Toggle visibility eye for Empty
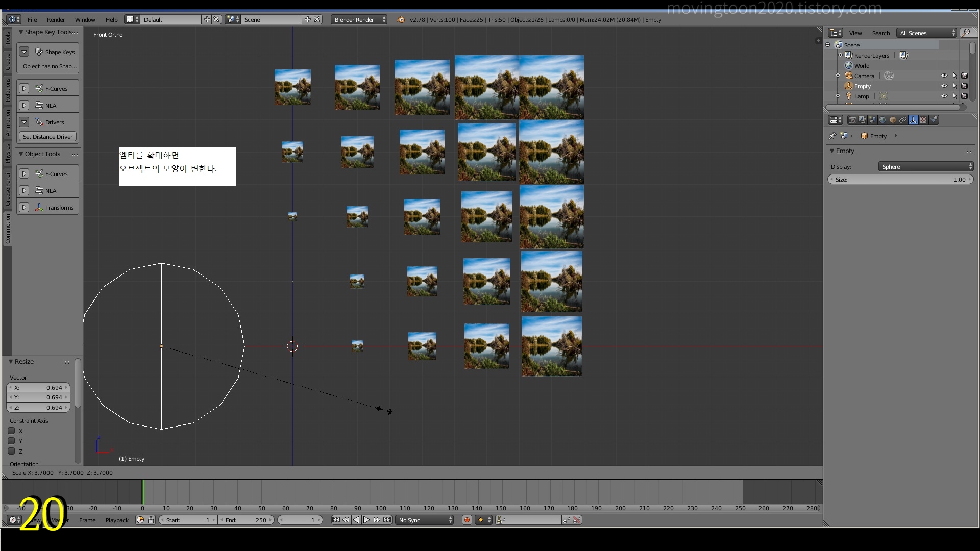This screenshot has width=980, height=551. pos(944,86)
